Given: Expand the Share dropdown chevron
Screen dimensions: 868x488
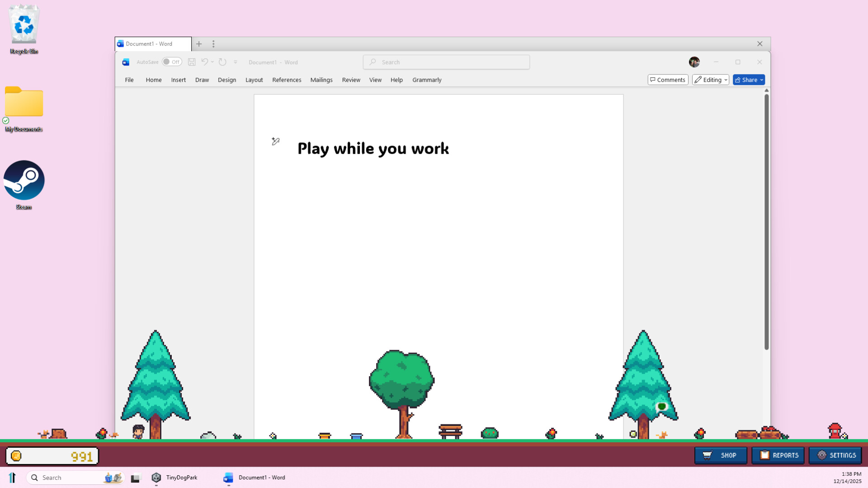Looking at the screenshot, I should click(762, 80).
